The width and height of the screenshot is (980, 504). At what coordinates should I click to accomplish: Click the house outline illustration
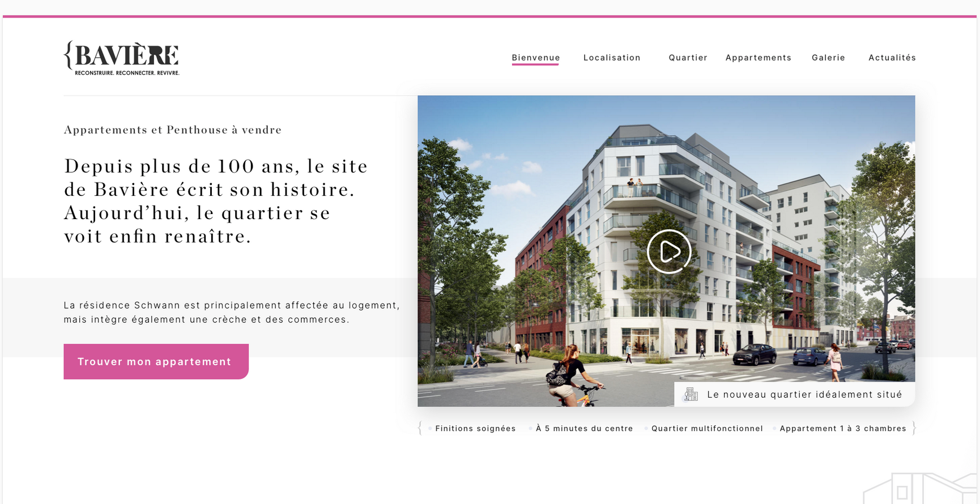[x=921, y=488]
